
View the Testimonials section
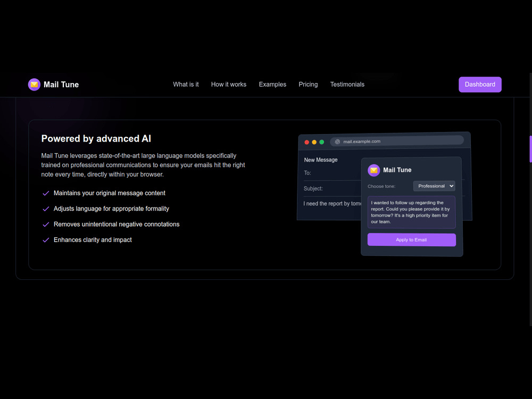(x=347, y=85)
